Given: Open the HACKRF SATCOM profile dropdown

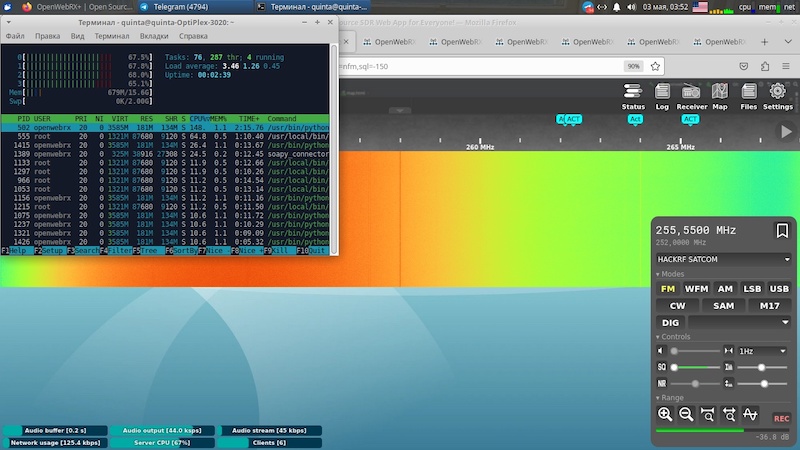Looking at the screenshot, I should pos(723,259).
